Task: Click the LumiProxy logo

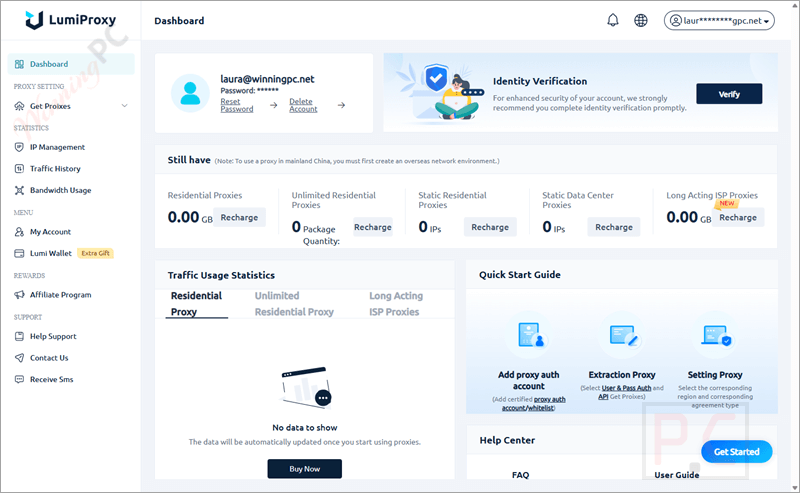Action: pyautogui.click(x=70, y=20)
